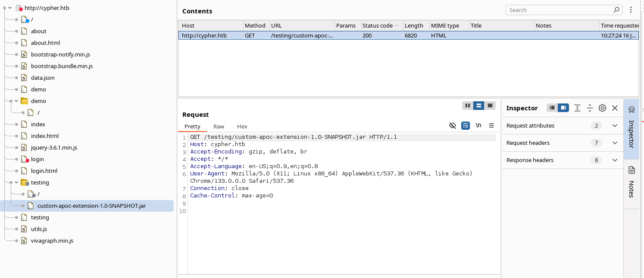
Task: Dock Inspector panel to the left
Action: (552, 108)
